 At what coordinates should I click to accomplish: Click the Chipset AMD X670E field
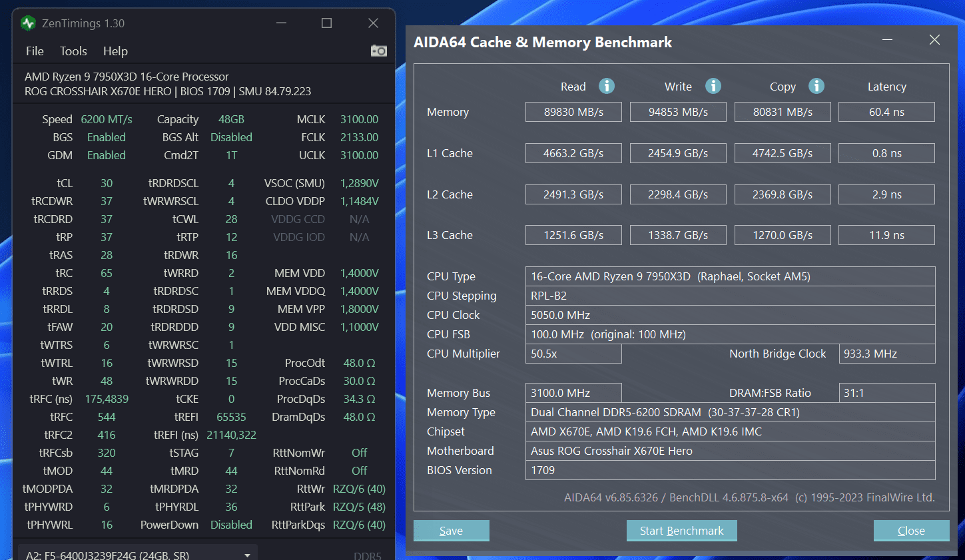coord(730,431)
